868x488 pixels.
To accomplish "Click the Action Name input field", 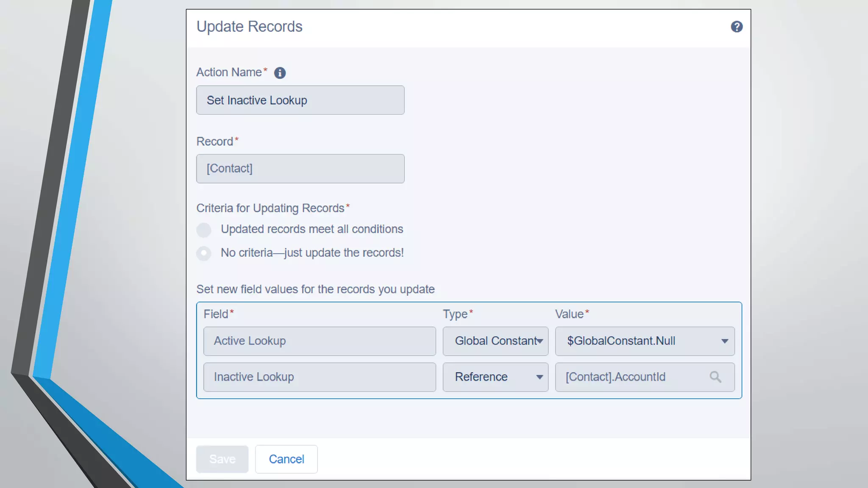I will pos(300,100).
